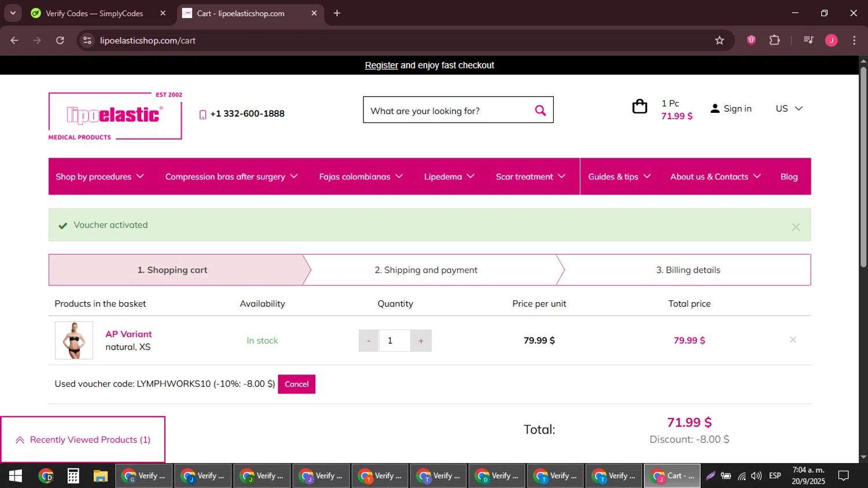Expand Recently Viewed Products panel
Screen dimensions: 868x488
click(x=83, y=440)
